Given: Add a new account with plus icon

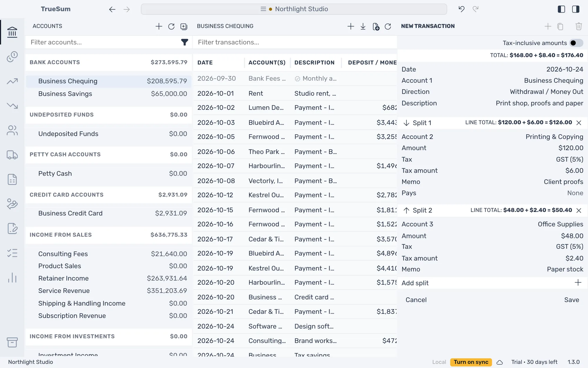Looking at the screenshot, I should 159,26.
